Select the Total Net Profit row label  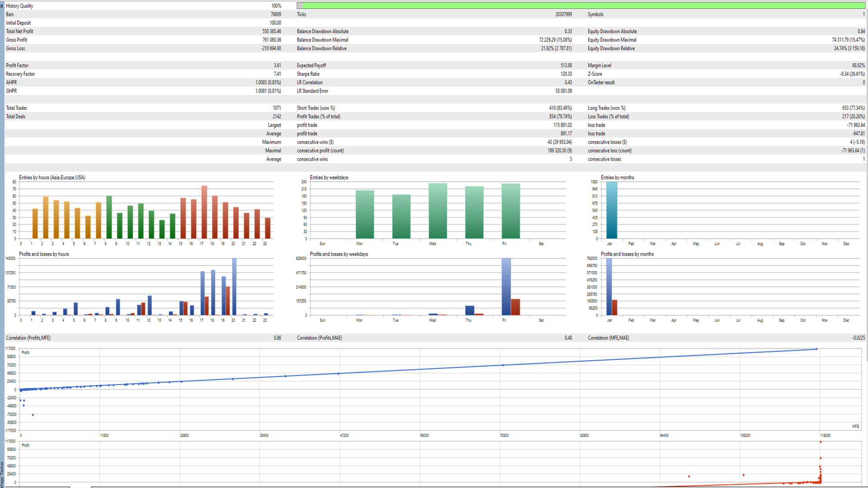tap(19, 32)
